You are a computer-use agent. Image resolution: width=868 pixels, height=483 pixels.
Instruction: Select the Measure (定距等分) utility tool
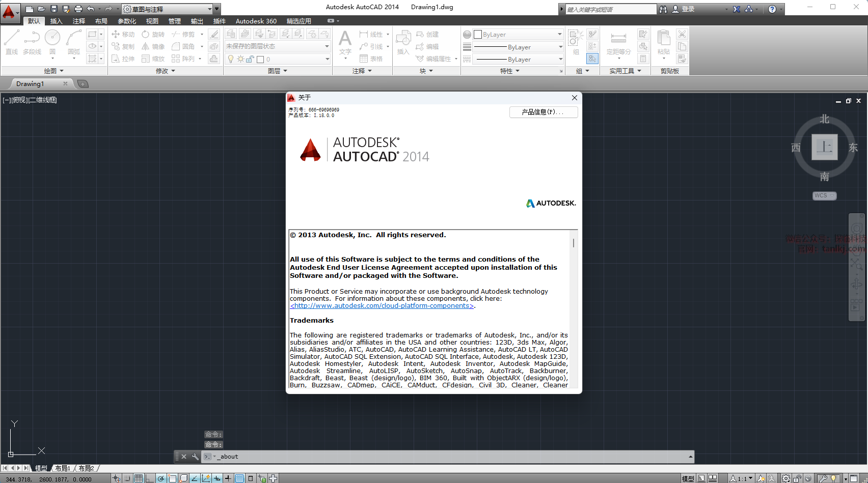(618, 42)
